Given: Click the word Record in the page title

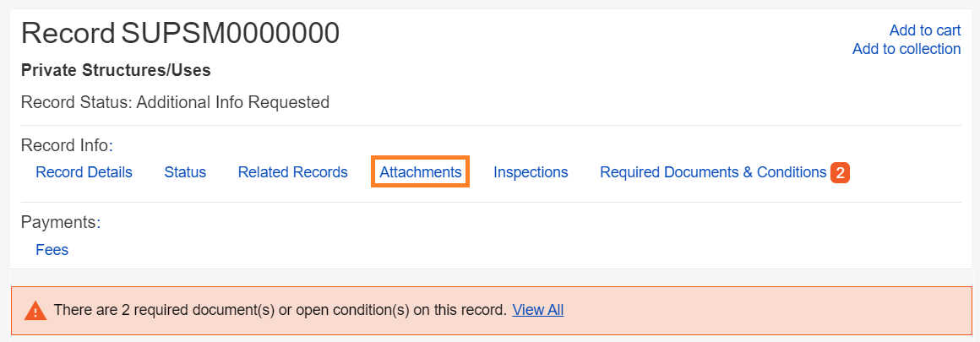Looking at the screenshot, I should 68,33.
